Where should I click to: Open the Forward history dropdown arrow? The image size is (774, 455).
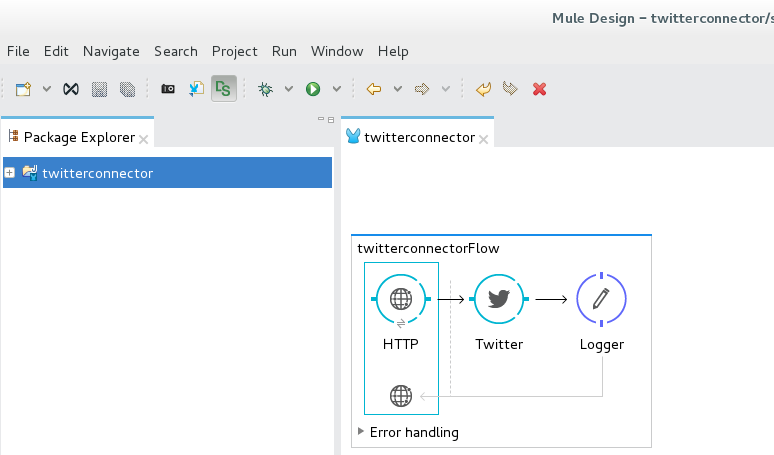click(446, 89)
